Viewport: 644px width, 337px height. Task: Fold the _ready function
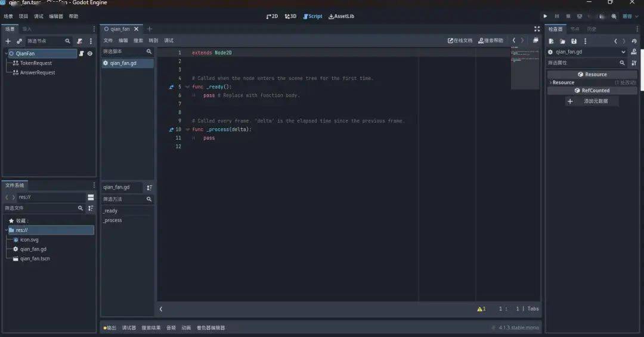pos(188,87)
